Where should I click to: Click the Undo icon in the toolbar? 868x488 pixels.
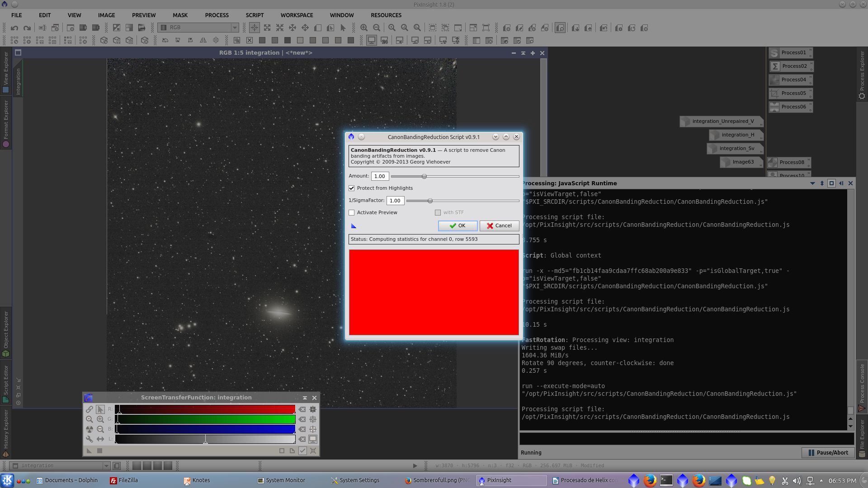point(14,28)
